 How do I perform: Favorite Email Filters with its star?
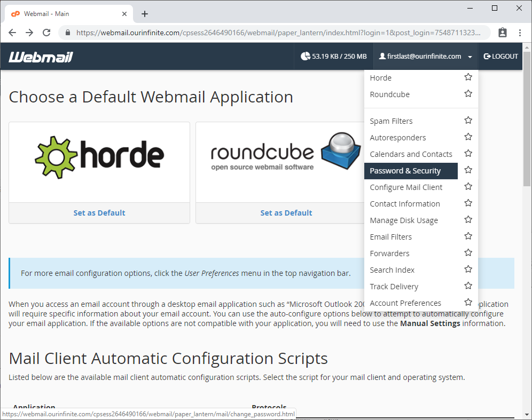tap(468, 236)
